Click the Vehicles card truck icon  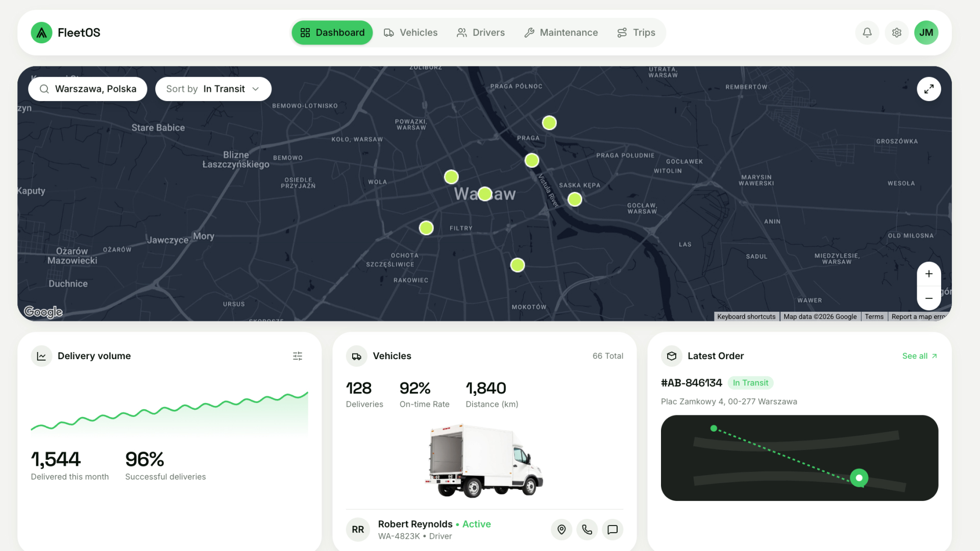click(x=357, y=356)
